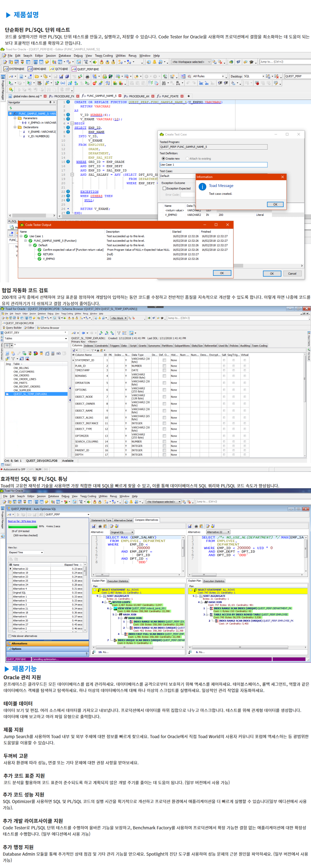Pin the Navigator panel
The height and width of the screenshot is (868, 311).
pos(50,102)
